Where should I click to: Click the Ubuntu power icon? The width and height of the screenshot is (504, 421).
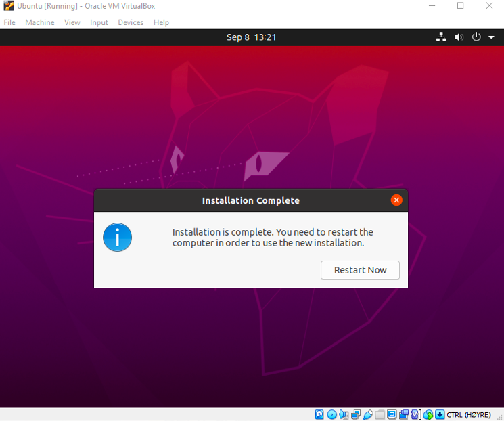pyautogui.click(x=476, y=37)
